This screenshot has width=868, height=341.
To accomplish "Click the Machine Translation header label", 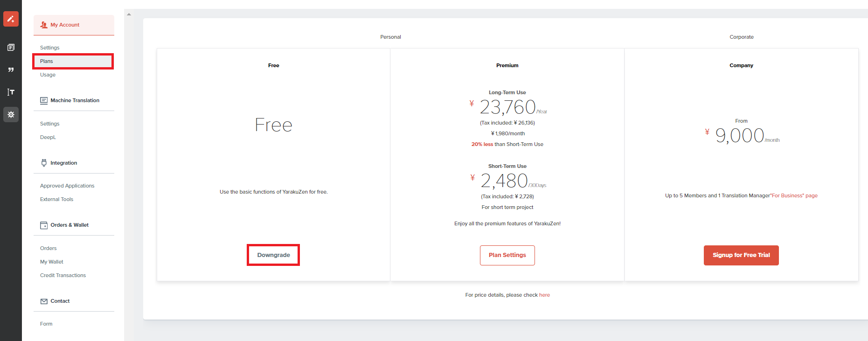I will pyautogui.click(x=75, y=100).
